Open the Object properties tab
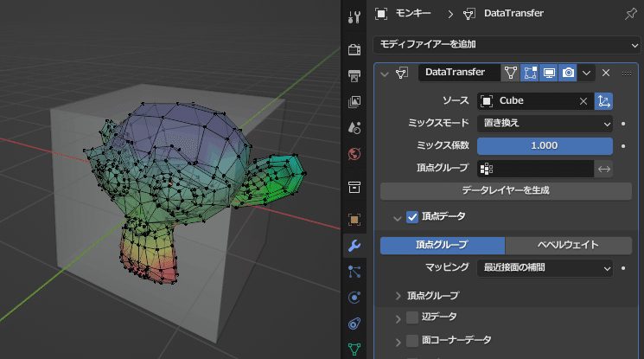644x359 pixels. point(354,220)
